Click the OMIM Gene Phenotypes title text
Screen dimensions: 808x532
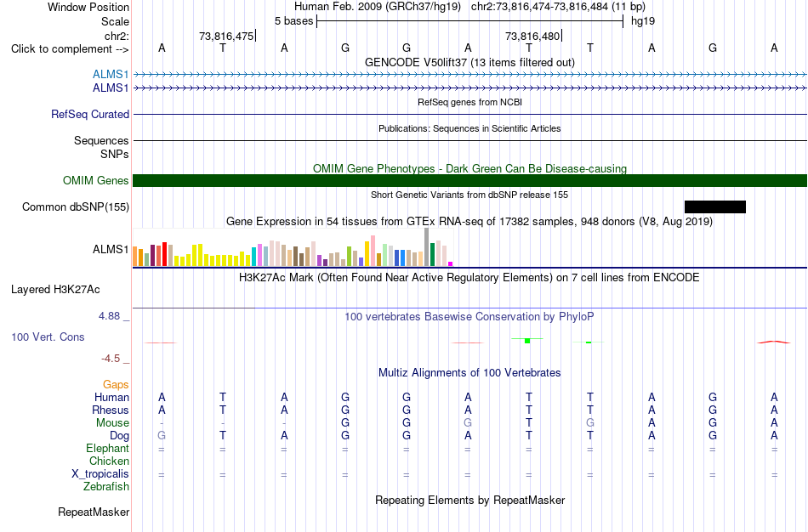[469, 168]
